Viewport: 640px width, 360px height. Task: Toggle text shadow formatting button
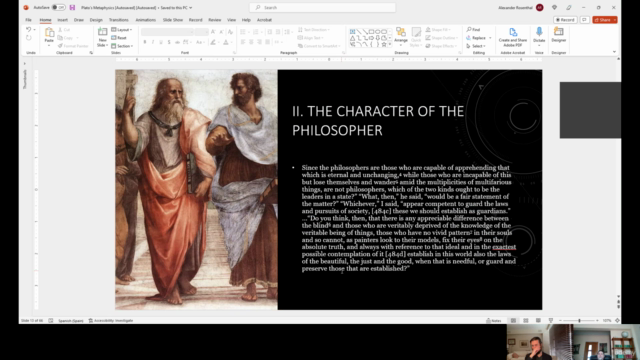tap(169, 42)
